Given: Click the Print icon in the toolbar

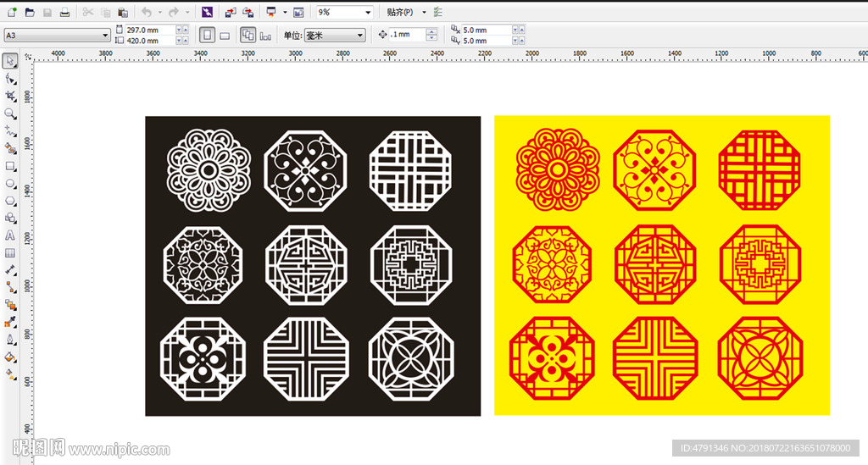Looking at the screenshot, I should coord(64,13).
